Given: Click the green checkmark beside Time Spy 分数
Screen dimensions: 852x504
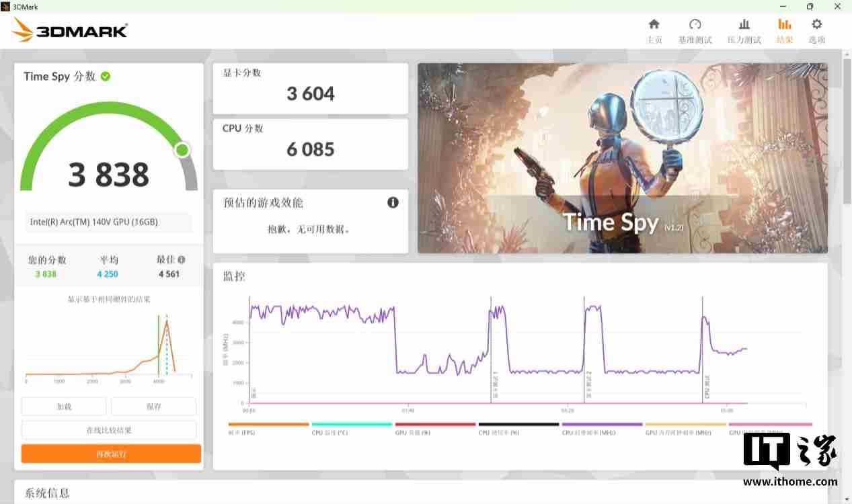Looking at the screenshot, I should coord(105,76).
